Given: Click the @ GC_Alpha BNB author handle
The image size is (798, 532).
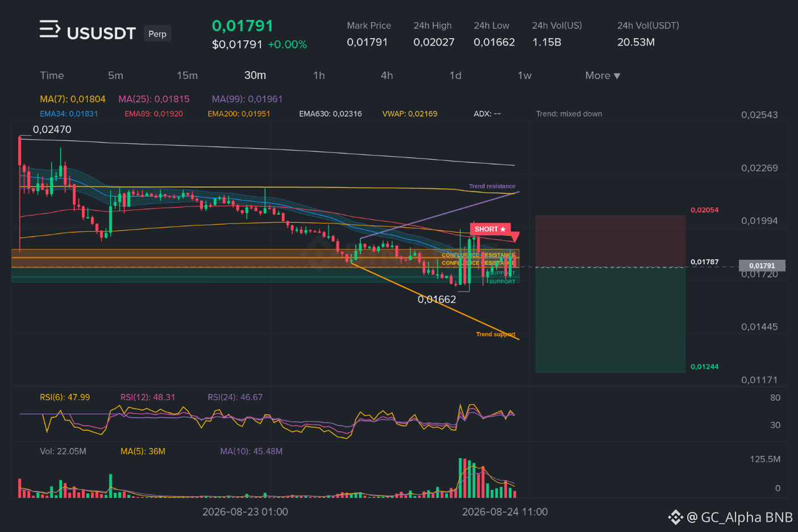Looking at the screenshot, I should pos(739,517).
